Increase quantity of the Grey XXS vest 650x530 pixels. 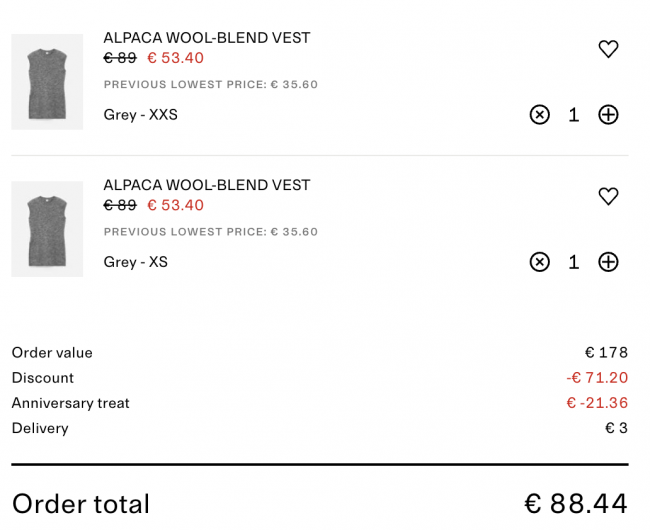tap(608, 115)
